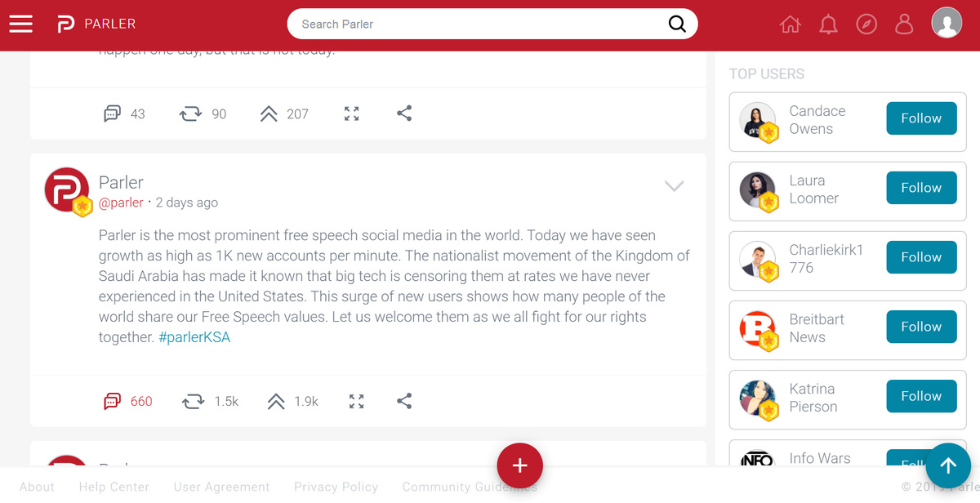Viewport: 980px width, 503px height.
Task: Echo the Parler post with 1.5k echoes
Action: pyautogui.click(x=194, y=401)
